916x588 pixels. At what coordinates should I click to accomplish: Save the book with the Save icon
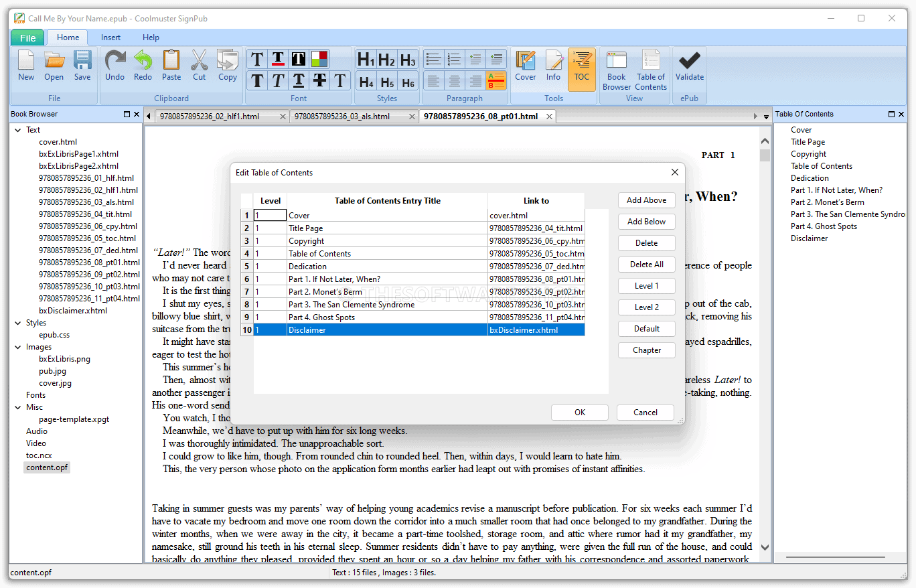(82, 66)
